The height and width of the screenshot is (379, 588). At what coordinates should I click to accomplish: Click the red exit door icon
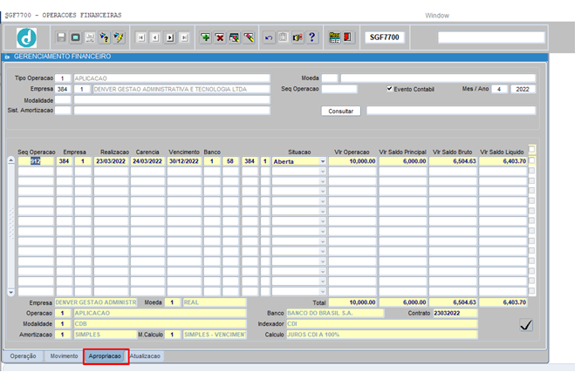coord(347,37)
